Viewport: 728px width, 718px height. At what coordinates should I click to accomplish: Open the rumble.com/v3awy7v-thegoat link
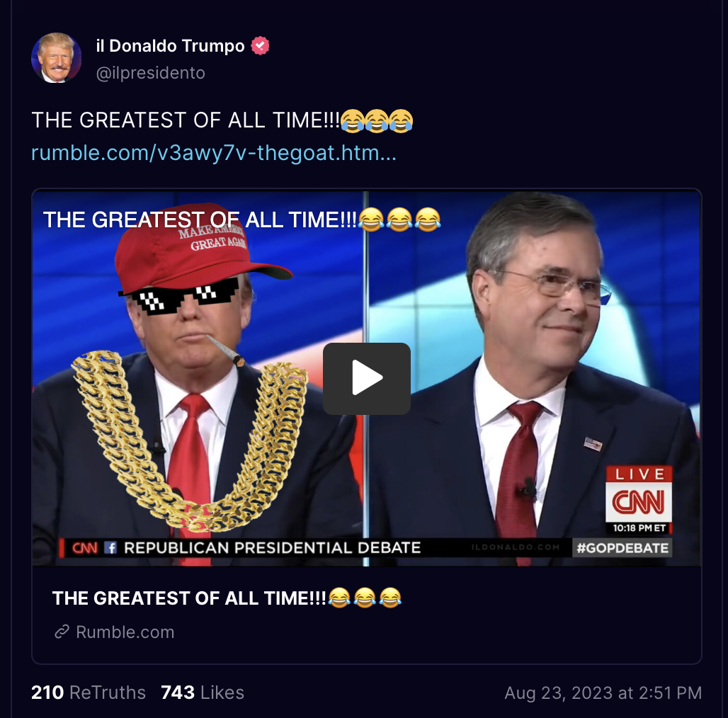214,153
